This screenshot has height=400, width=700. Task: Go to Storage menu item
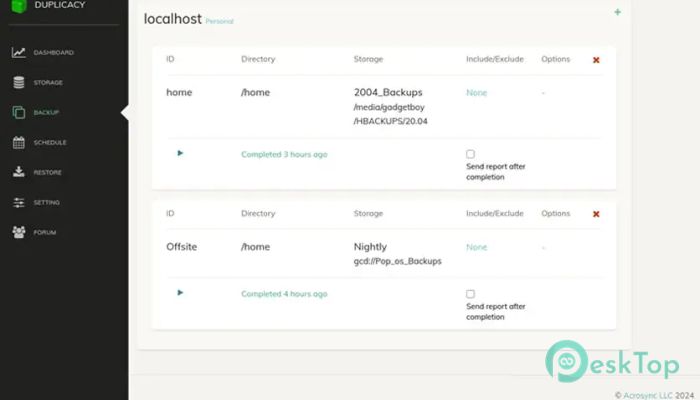(x=48, y=83)
